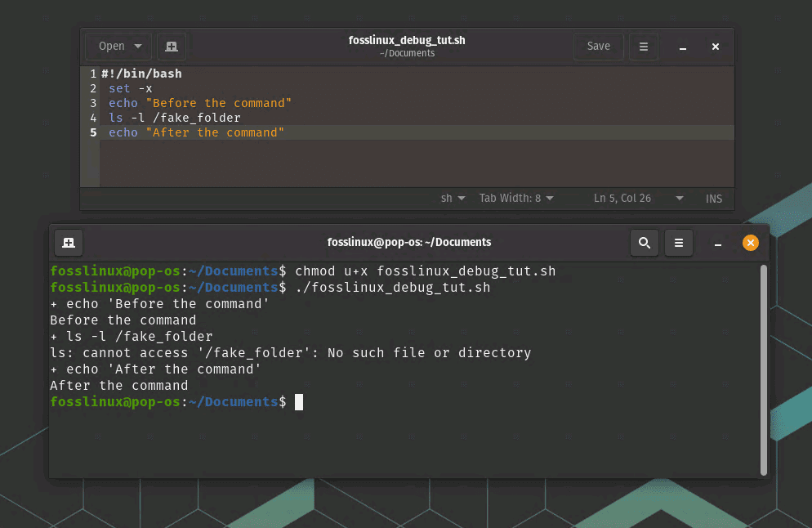Create a new document in the text editor
The image size is (812, 528).
(171, 47)
